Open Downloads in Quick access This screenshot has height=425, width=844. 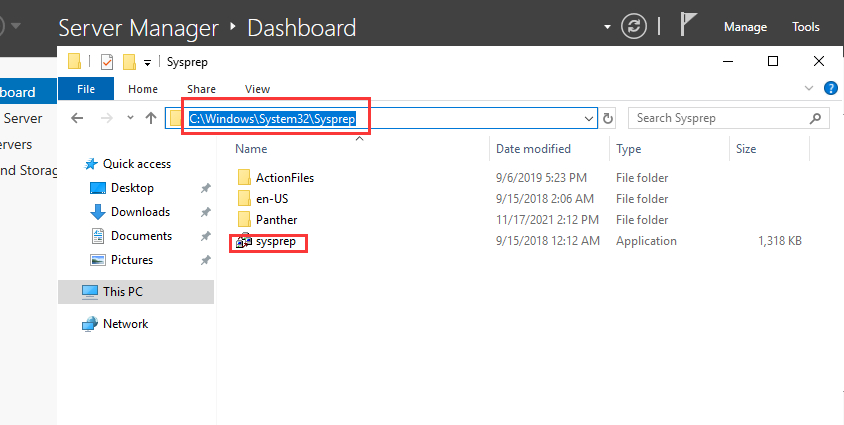coord(130,212)
